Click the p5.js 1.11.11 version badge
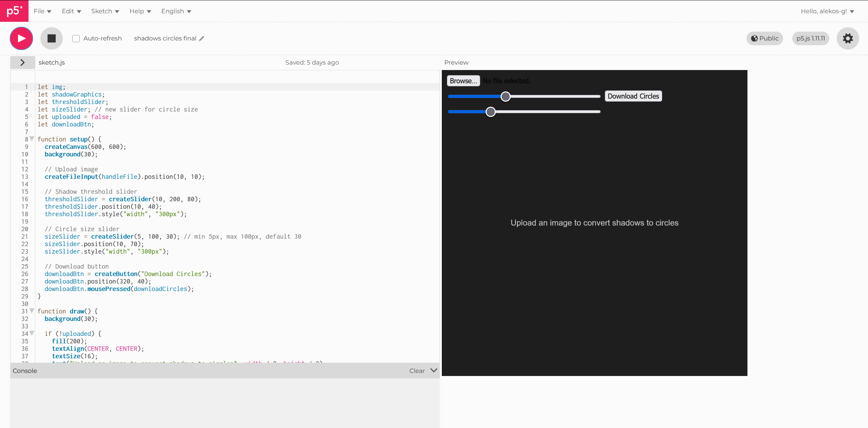This screenshot has width=868, height=428. click(810, 38)
